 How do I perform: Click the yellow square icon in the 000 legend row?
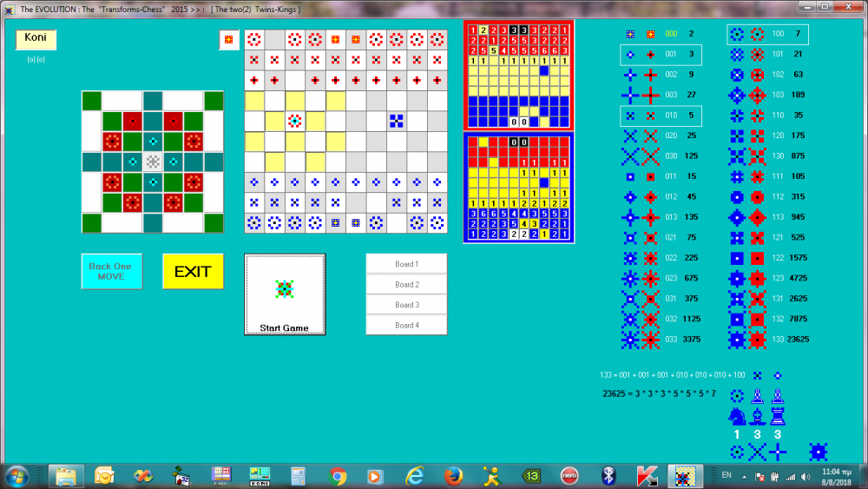click(650, 35)
